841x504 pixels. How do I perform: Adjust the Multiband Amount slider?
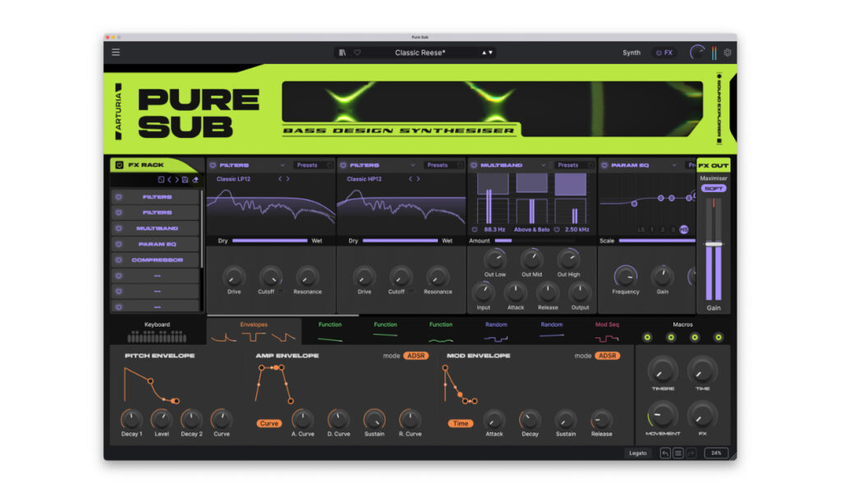pyautogui.click(x=534, y=241)
